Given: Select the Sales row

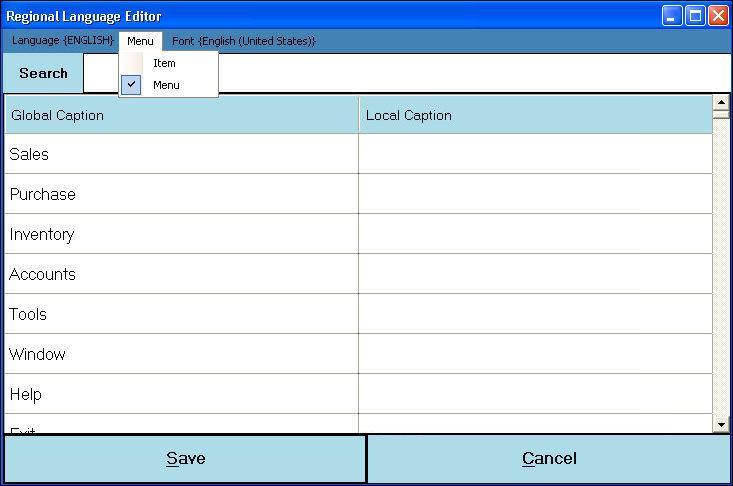Looking at the screenshot, I should pos(181,154).
